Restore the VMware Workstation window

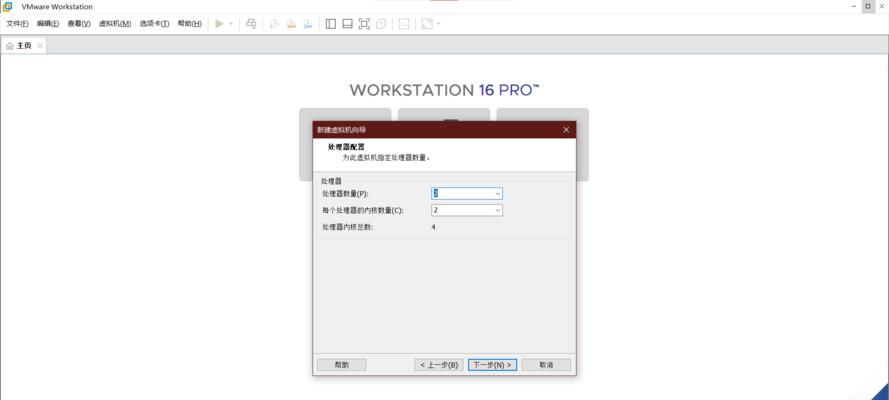coord(867,6)
